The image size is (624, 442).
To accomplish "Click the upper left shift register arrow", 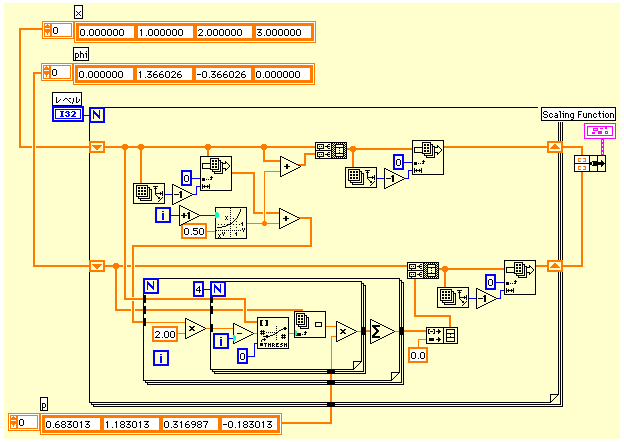I will point(97,147).
